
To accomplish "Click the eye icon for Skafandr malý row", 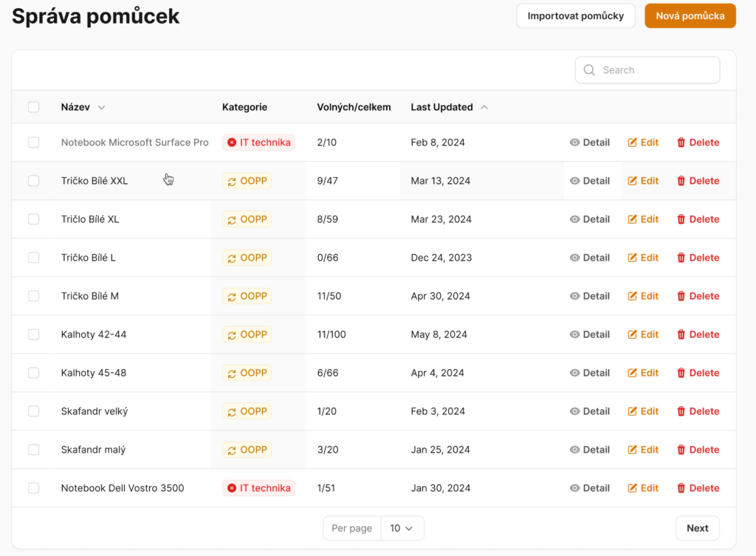I will pos(574,450).
